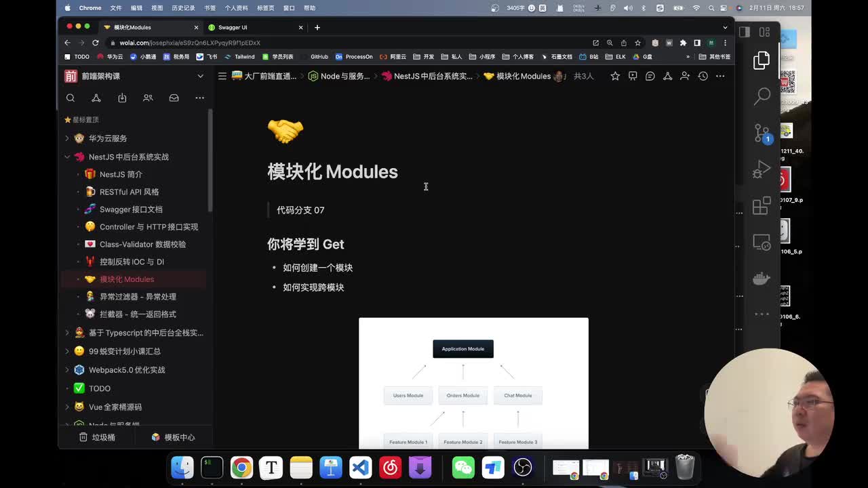Open VS Code Docker icon
The height and width of the screenshot is (488, 868).
(762, 278)
